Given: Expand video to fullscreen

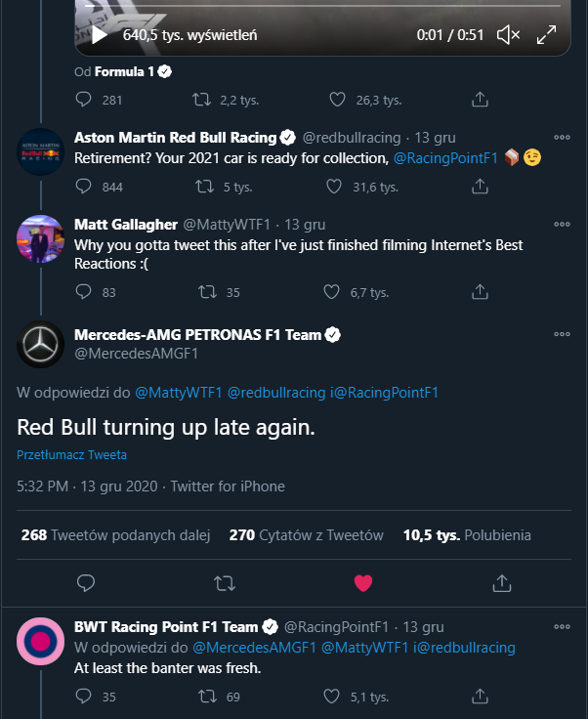Looking at the screenshot, I should (x=547, y=35).
